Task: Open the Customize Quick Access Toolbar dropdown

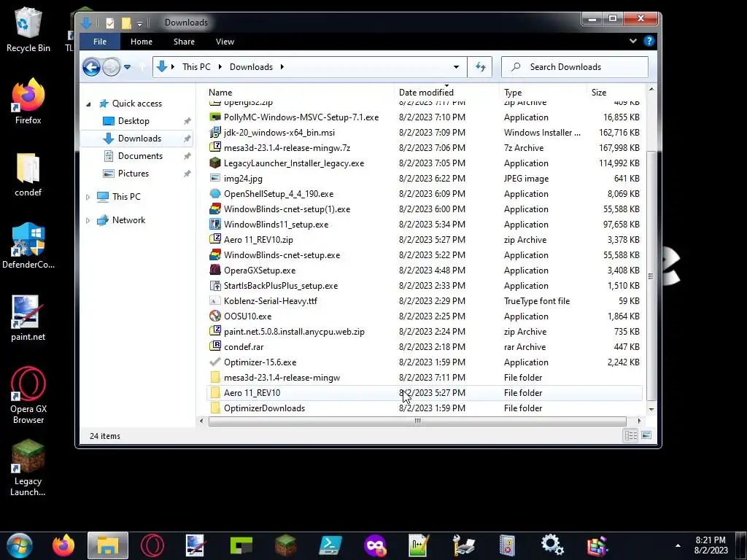Action: pos(139,23)
